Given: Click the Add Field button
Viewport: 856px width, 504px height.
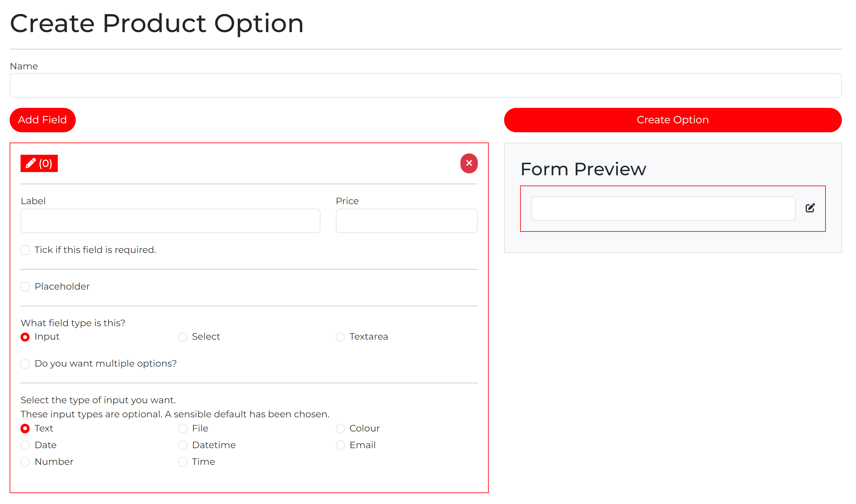Looking at the screenshot, I should point(42,120).
